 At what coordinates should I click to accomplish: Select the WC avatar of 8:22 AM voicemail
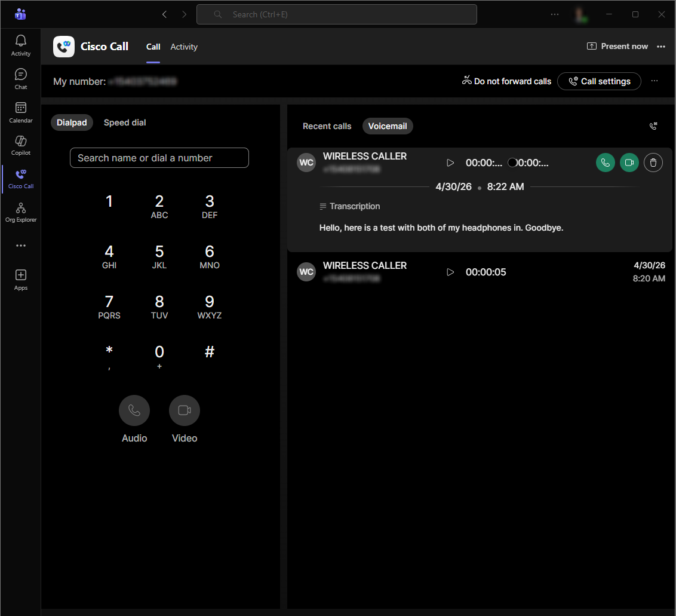[306, 163]
